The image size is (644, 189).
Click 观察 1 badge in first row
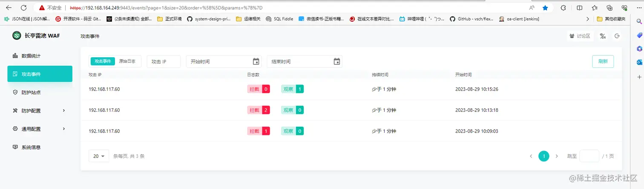point(292,89)
